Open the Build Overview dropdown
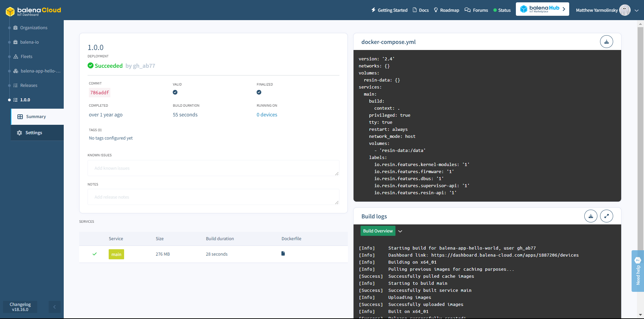The height and width of the screenshot is (319, 644). point(400,231)
